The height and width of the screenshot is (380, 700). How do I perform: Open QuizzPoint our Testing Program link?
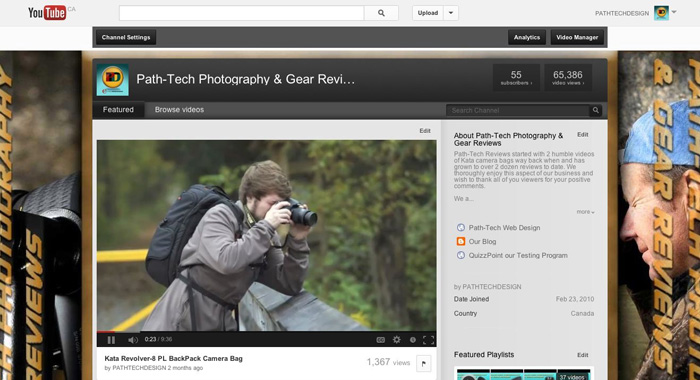518,255
